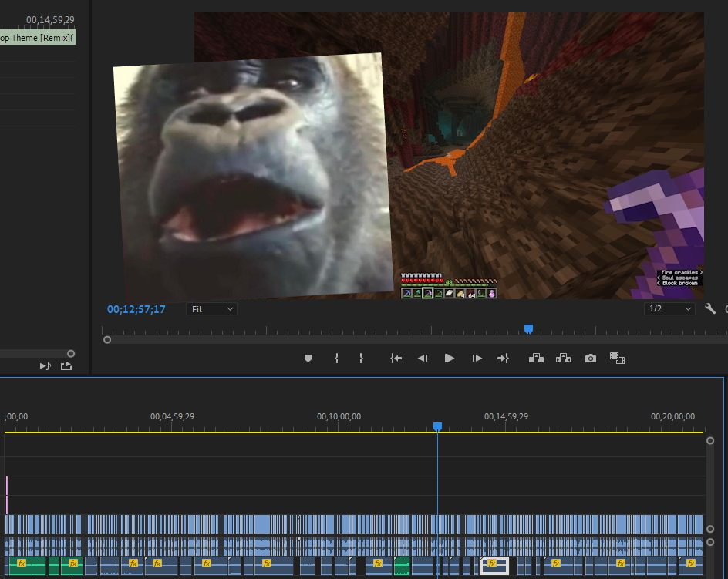Click the timeline ruler playhead marker

point(437,426)
